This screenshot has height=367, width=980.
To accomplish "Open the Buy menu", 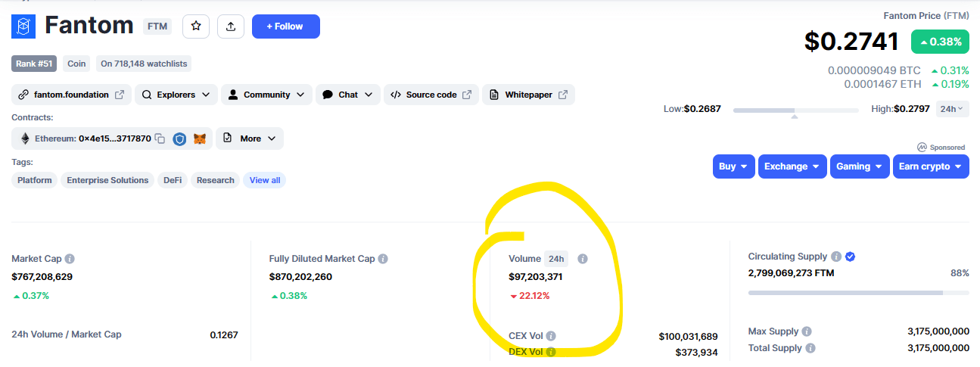I will 734,166.
